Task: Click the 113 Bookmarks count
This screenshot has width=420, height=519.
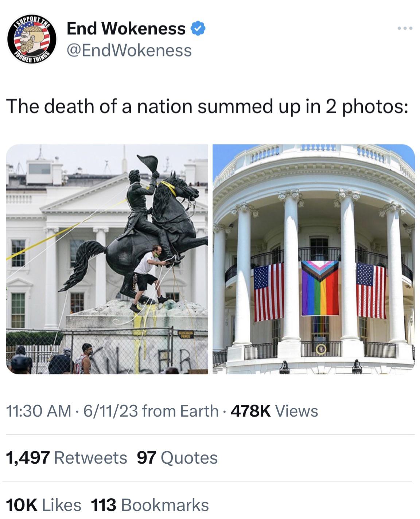Action: (x=150, y=505)
